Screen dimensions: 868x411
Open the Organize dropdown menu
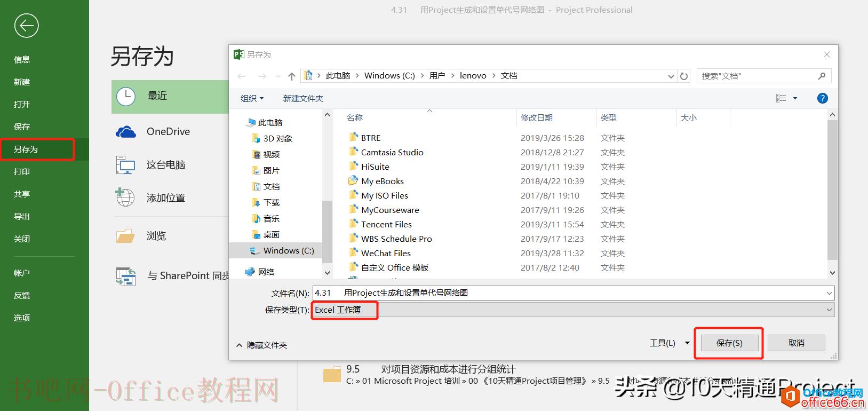click(x=252, y=98)
